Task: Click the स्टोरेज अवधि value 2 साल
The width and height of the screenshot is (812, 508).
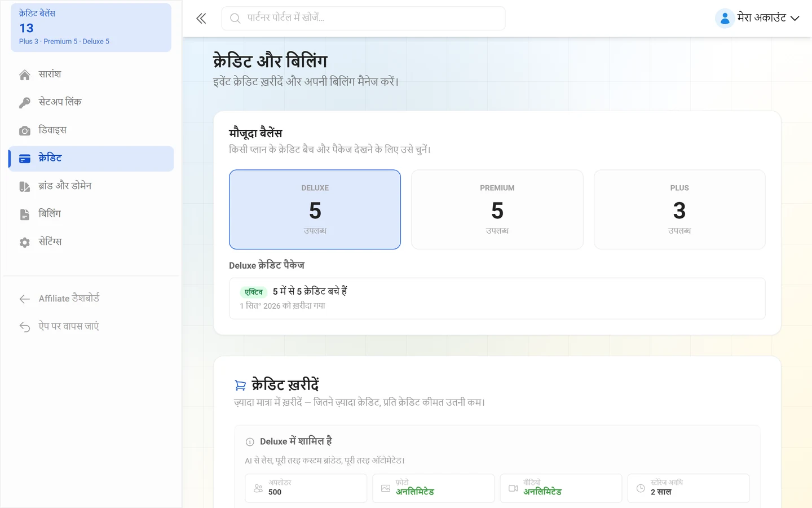Action: click(x=661, y=492)
